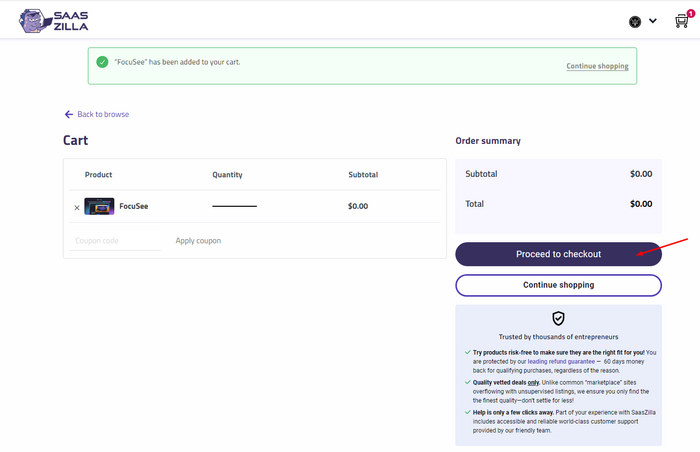The width and height of the screenshot is (700, 452).
Task: Click the Quality vetted deals checkmark
Action: [468, 381]
